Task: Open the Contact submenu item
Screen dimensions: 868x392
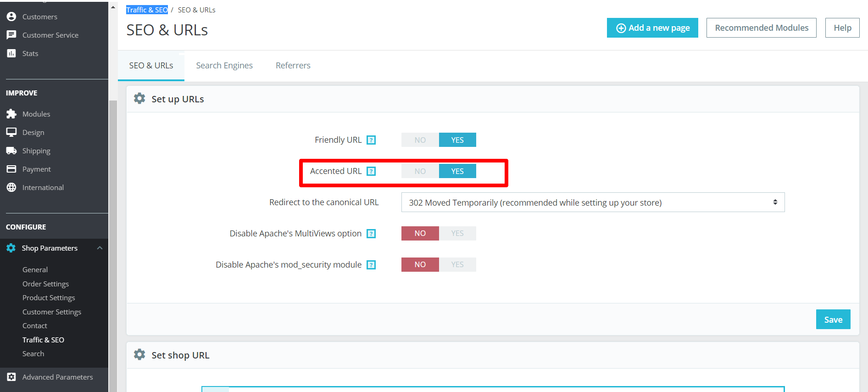Action: click(x=35, y=325)
